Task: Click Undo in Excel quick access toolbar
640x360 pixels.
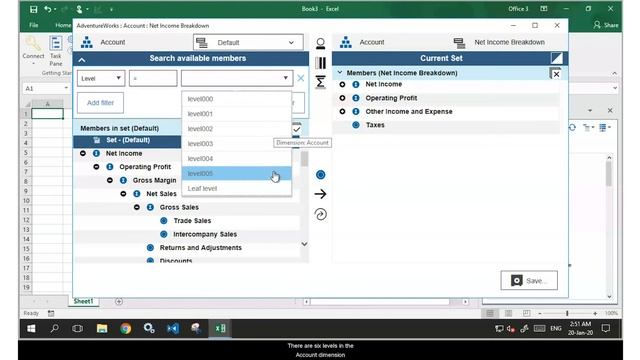Action: pyautogui.click(x=48, y=9)
